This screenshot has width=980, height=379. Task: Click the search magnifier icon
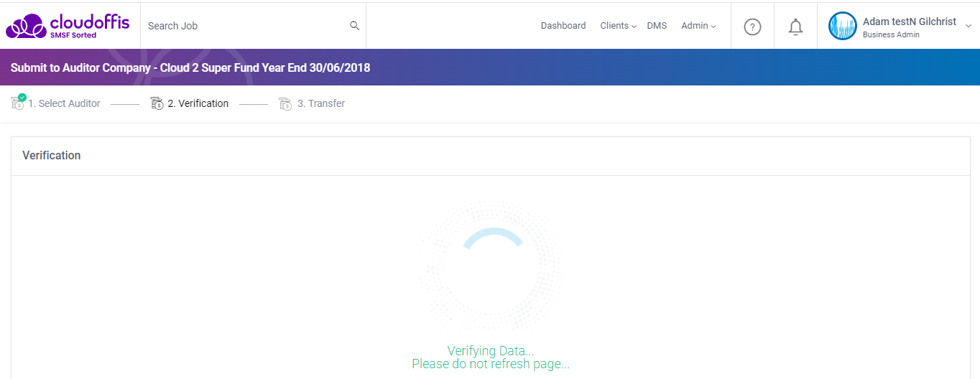[x=354, y=26]
